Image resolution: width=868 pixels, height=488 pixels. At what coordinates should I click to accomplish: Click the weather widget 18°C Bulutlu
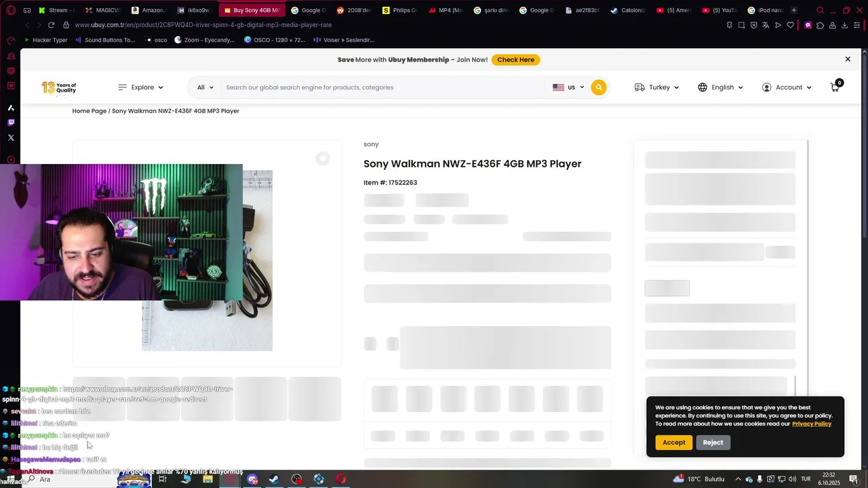(x=698, y=479)
